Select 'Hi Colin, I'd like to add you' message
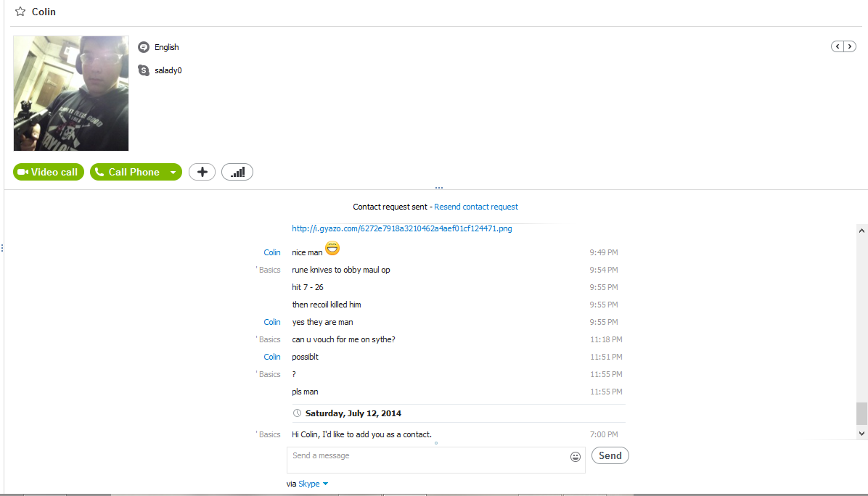The width and height of the screenshot is (868, 496). click(362, 434)
